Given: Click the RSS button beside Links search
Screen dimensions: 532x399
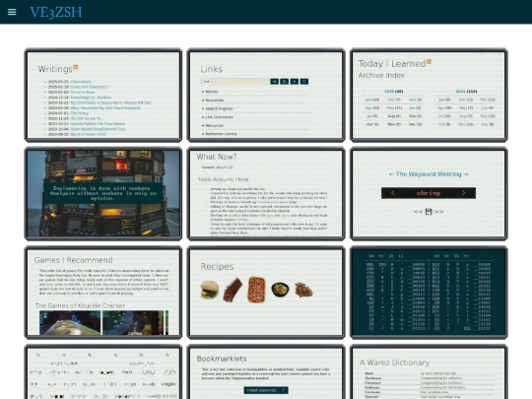Looking at the screenshot, I should (x=285, y=82).
